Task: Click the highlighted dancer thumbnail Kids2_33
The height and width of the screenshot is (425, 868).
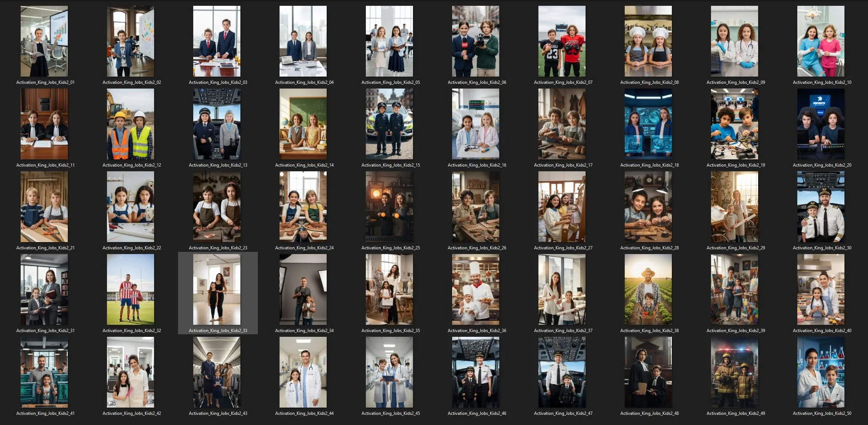Action: tap(216, 289)
